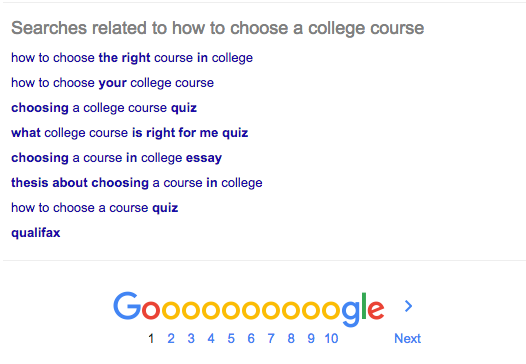Image resolution: width=526 pixels, height=364 pixels.
Task: Open 'thesis about choosing a course in college'
Action: point(137,183)
